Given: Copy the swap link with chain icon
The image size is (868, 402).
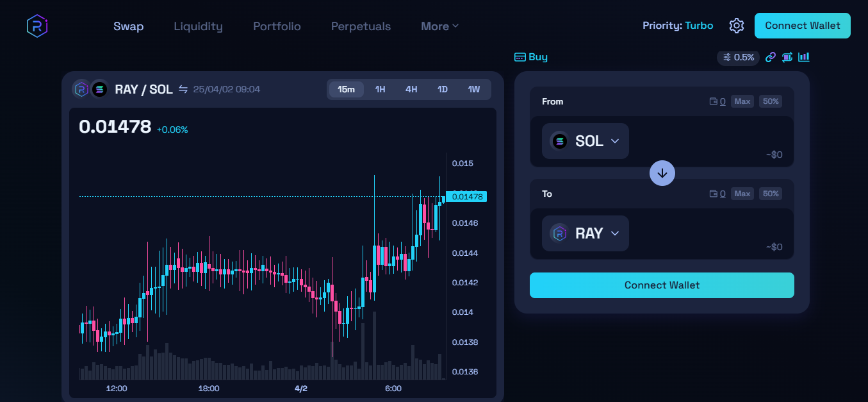Looking at the screenshot, I should point(771,57).
